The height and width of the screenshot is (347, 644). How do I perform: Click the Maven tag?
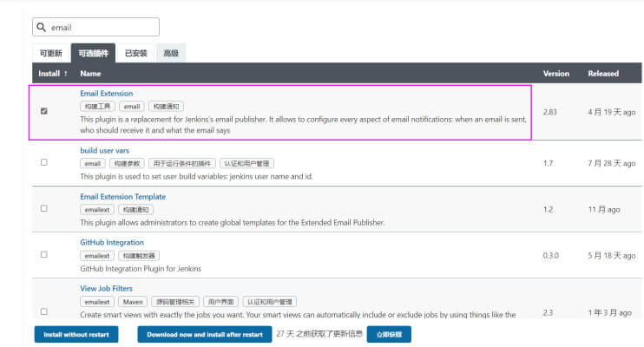[133, 302]
